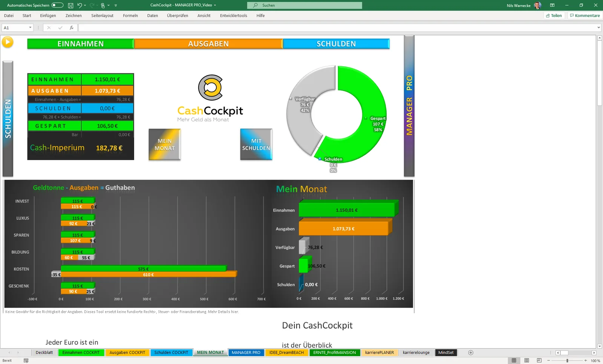Open the Formeln ribbon tab
Image resolution: width=603 pixels, height=364 pixels.
tap(130, 16)
